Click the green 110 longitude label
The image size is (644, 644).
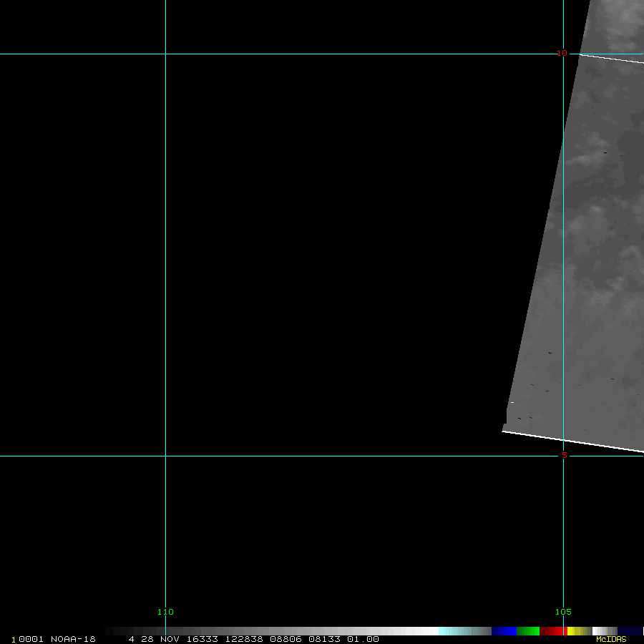coord(165,612)
